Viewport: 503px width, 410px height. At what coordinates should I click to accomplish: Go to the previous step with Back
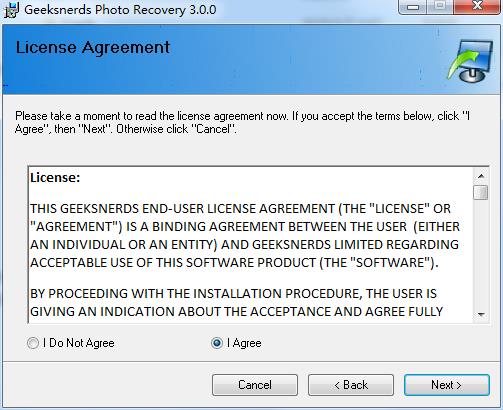351,385
